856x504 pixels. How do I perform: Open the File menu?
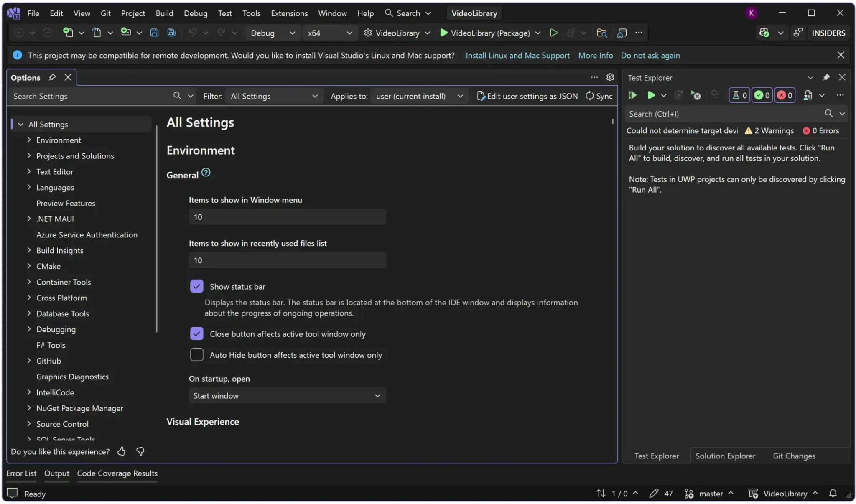click(x=33, y=13)
